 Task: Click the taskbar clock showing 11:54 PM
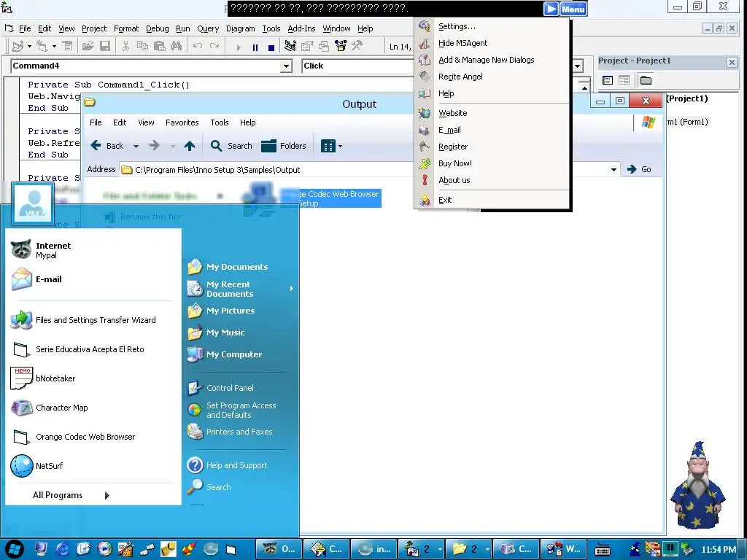coord(719,550)
